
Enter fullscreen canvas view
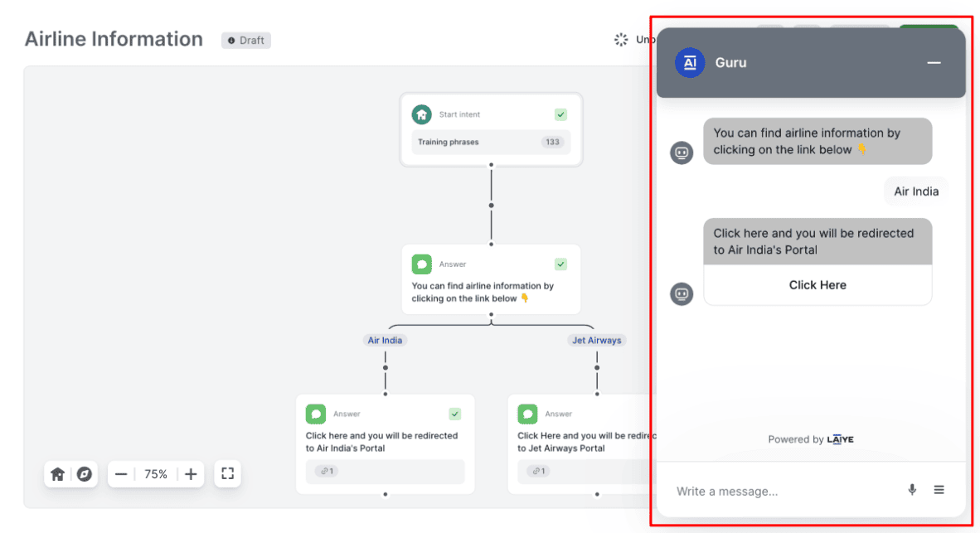click(x=228, y=473)
